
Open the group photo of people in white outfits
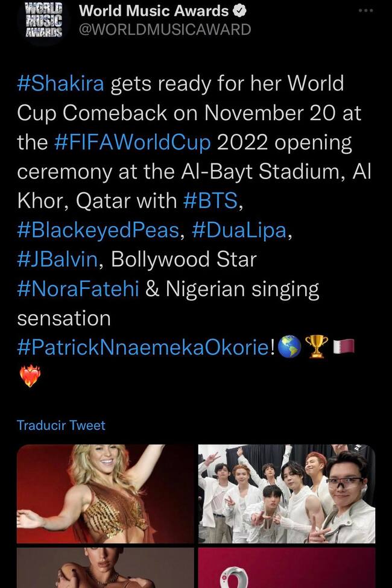click(x=286, y=493)
